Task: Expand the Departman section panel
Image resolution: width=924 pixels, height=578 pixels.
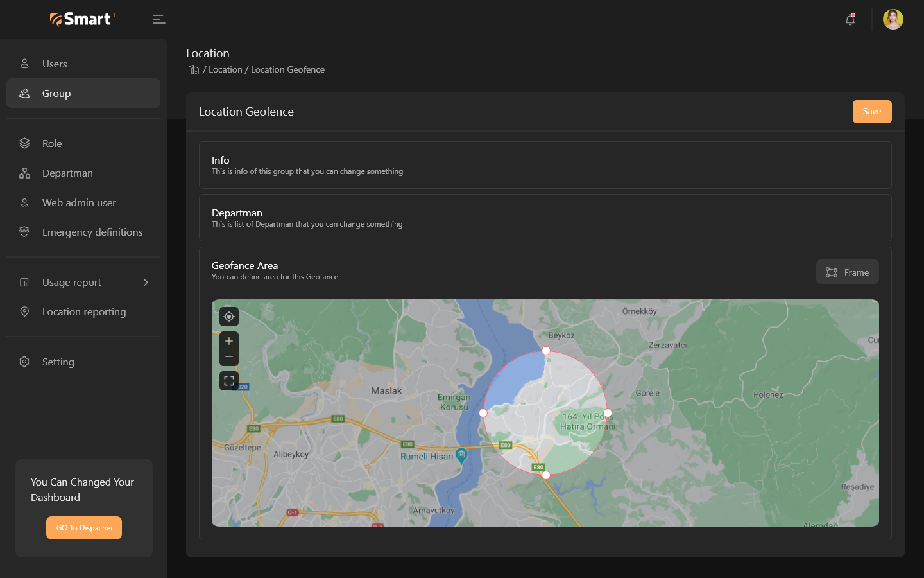Action: [545, 218]
